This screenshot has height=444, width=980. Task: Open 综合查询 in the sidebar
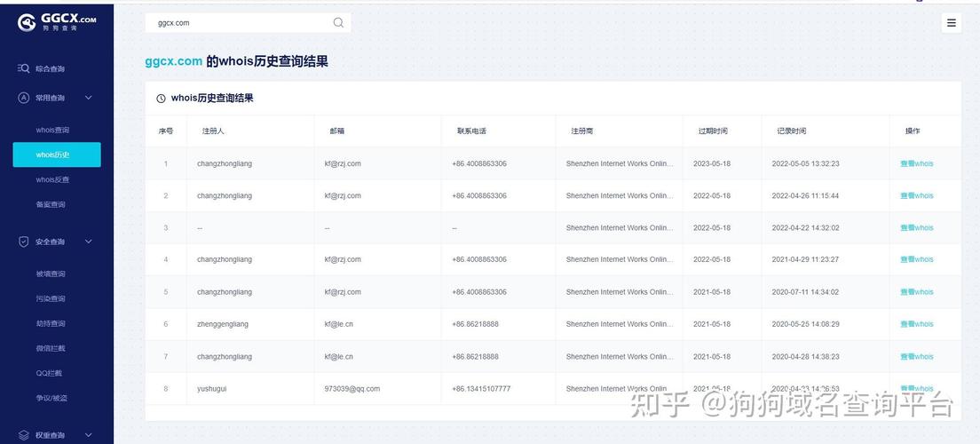tap(50, 68)
